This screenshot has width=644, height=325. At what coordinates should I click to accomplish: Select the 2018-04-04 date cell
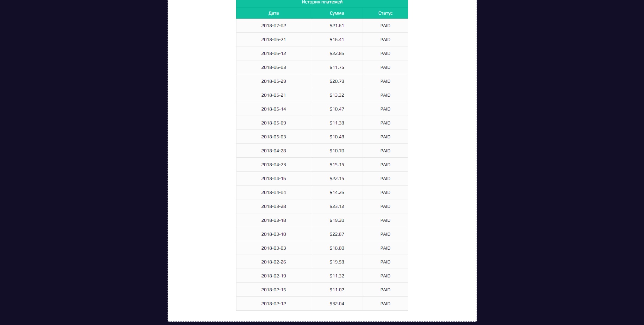273,192
